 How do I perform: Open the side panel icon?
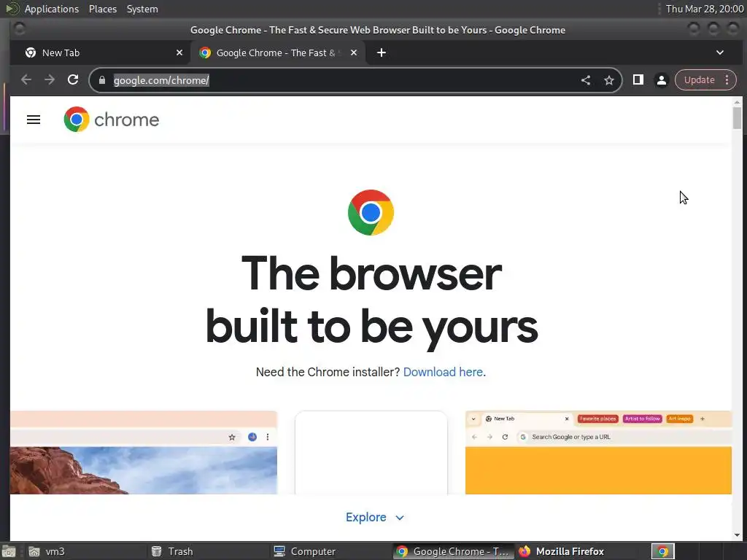(638, 79)
